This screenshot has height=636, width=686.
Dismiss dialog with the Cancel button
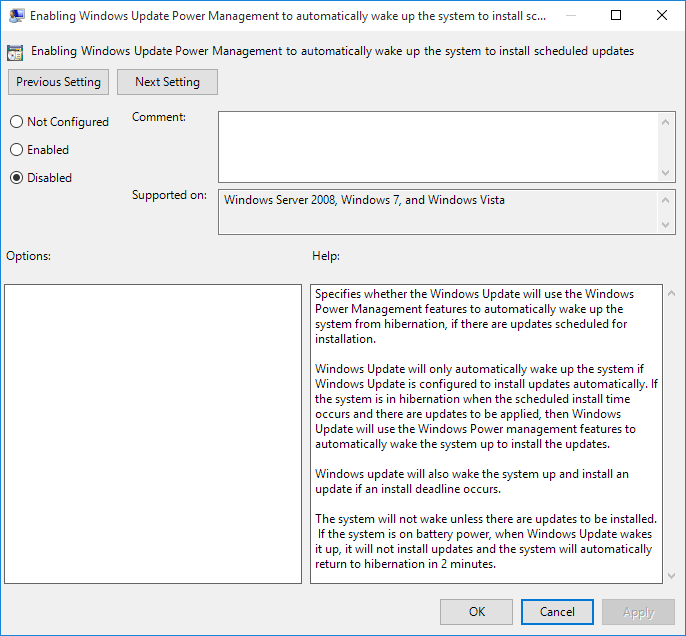[x=557, y=612]
